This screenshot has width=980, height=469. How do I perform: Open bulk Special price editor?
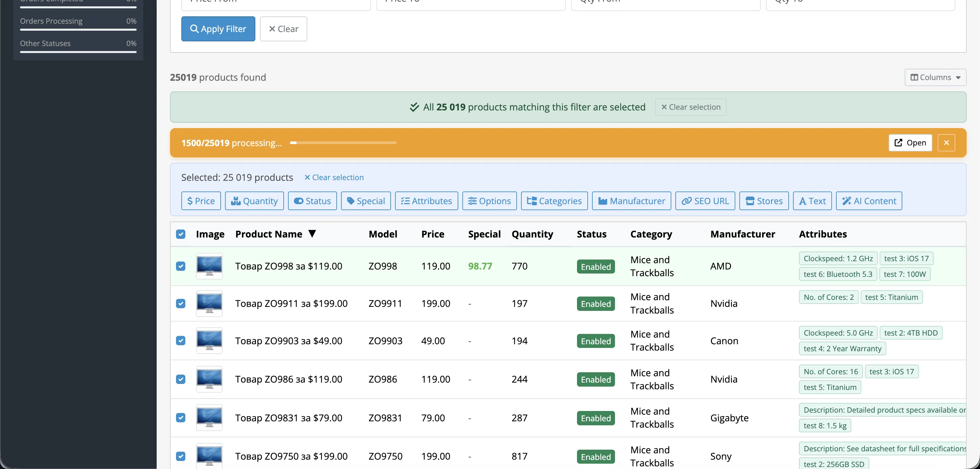(366, 200)
